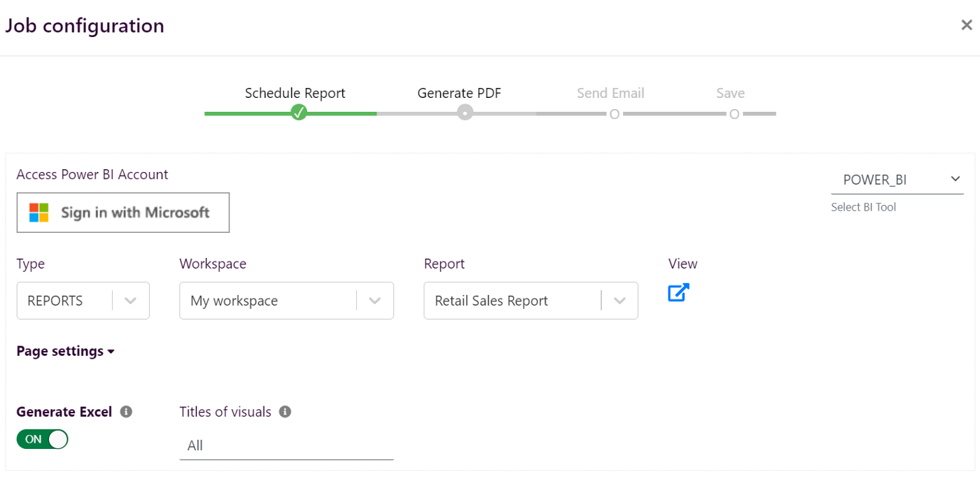Open the Workspace dropdown showing My workspace

point(286,301)
